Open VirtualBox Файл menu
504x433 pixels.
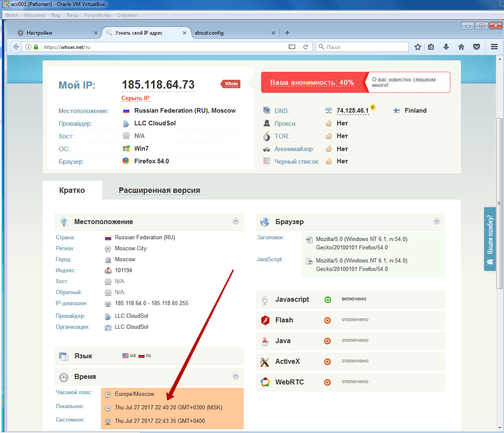click(x=11, y=15)
